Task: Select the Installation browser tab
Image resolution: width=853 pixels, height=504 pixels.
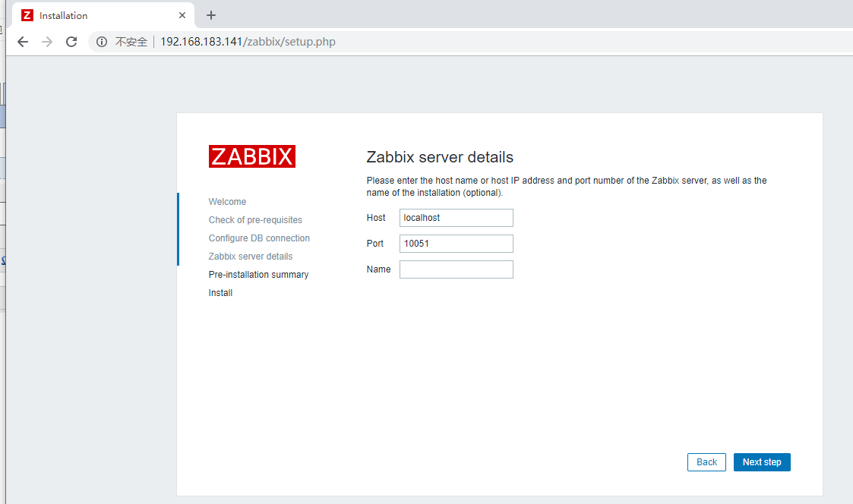Action: point(103,15)
